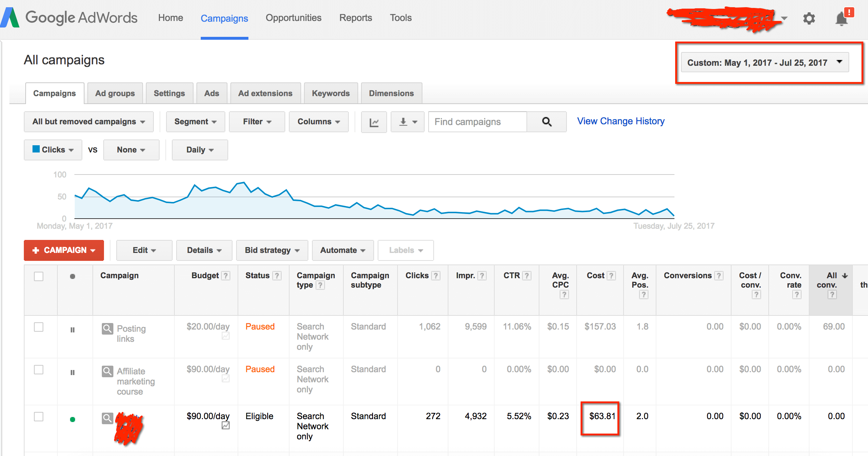Click the search magnifier button
Screen dimensions: 868x456
coord(547,122)
